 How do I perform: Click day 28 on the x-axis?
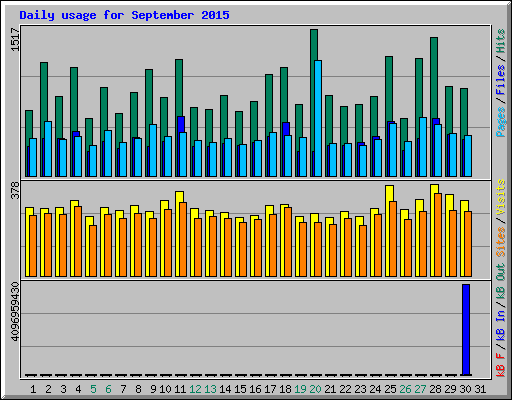tap(435, 389)
